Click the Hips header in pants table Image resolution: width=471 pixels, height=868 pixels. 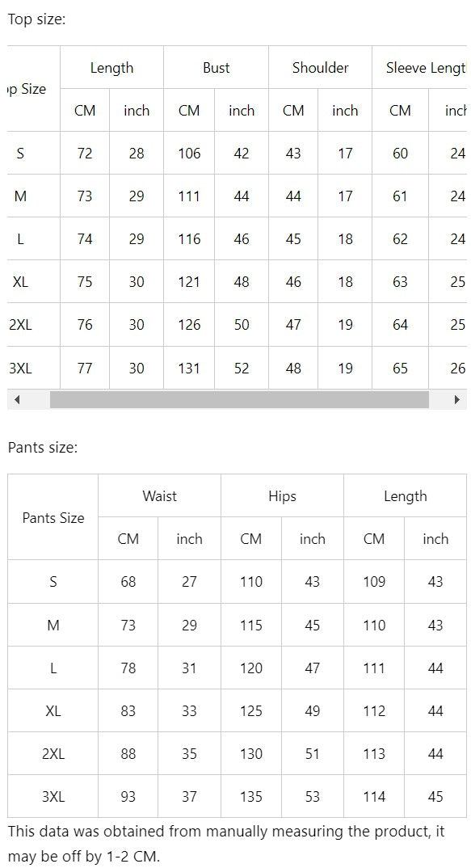point(281,495)
